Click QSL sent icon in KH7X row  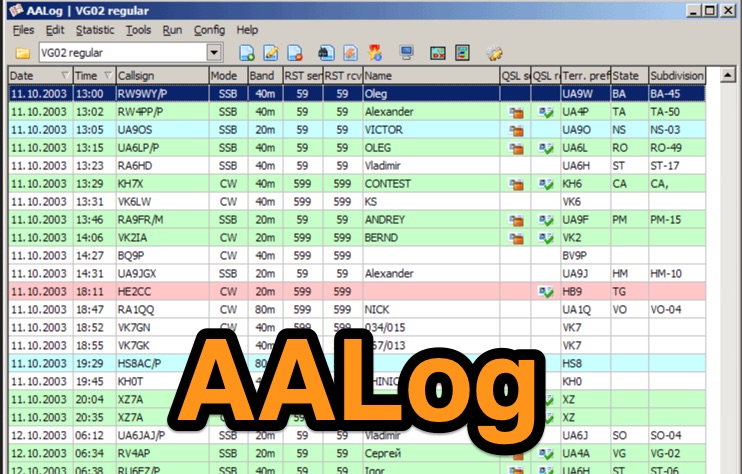[516, 184]
